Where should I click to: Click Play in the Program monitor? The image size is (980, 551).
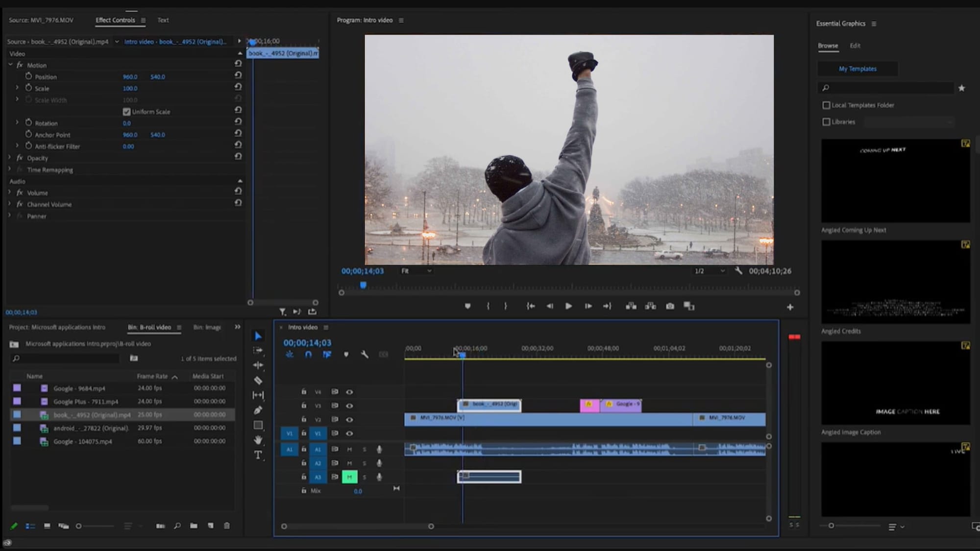pyautogui.click(x=568, y=306)
